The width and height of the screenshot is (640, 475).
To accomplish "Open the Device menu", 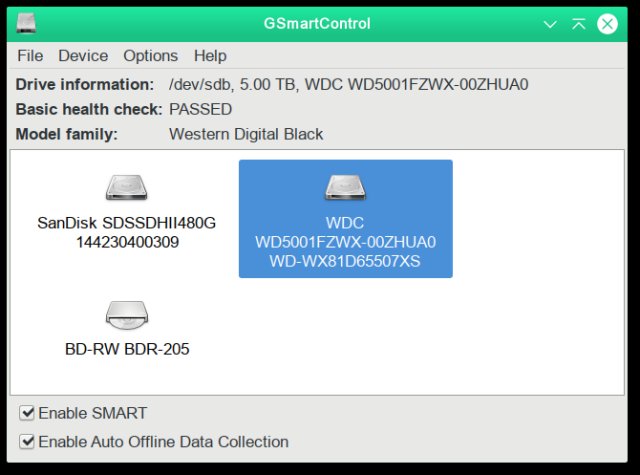I will [83, 55].
